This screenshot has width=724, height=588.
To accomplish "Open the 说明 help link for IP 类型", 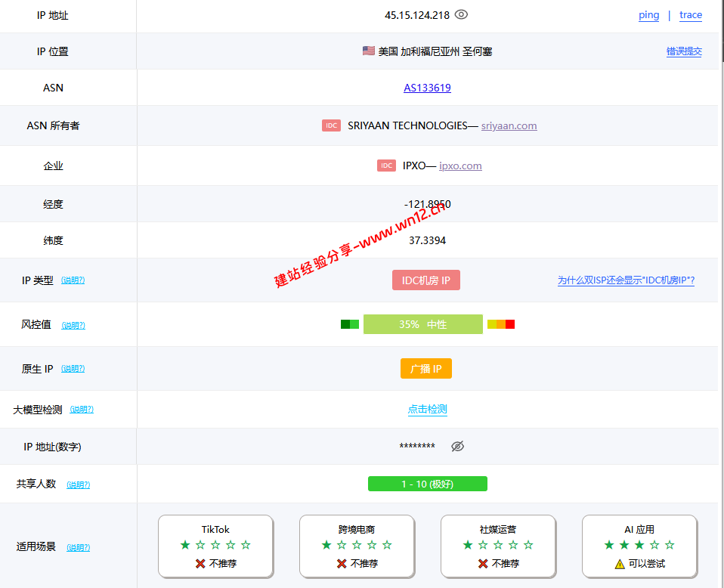I will pos(73,280).
